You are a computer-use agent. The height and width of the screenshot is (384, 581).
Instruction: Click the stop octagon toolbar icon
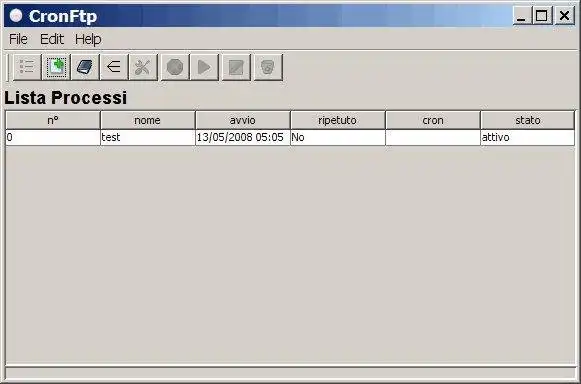tap(175, 67)
